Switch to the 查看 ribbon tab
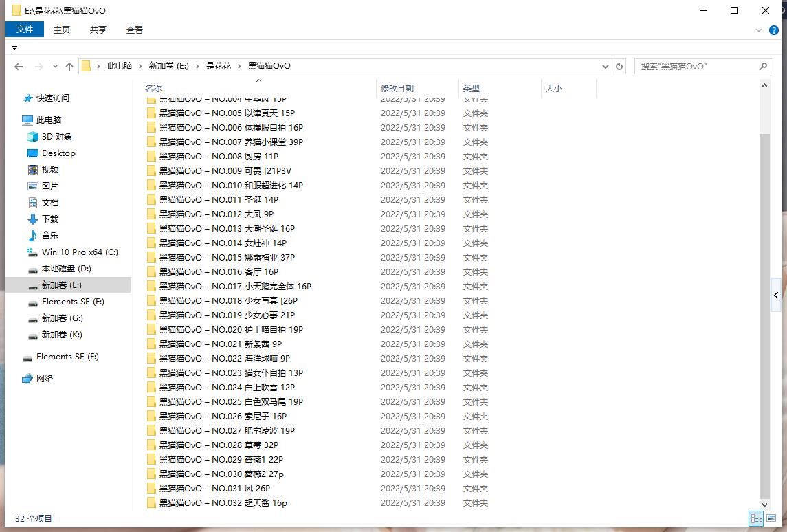Viewport: 787px width, 532px height. [x=135, y=30]
